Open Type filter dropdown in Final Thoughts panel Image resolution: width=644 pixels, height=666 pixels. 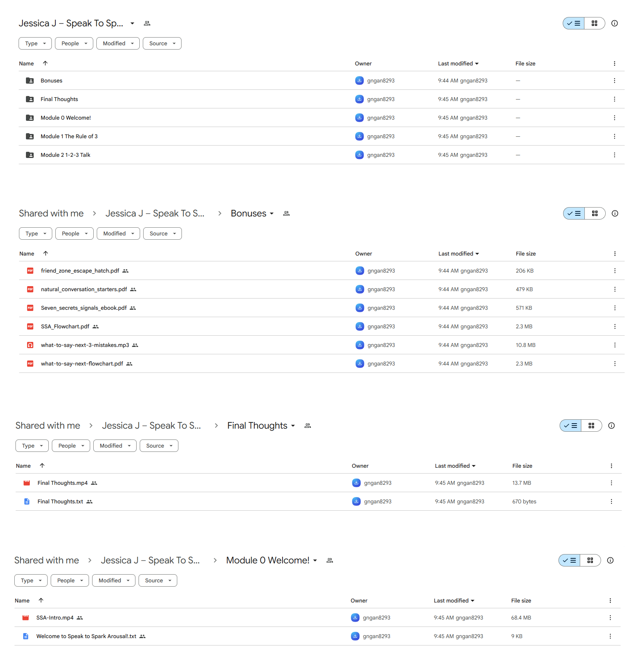point(32,446)
